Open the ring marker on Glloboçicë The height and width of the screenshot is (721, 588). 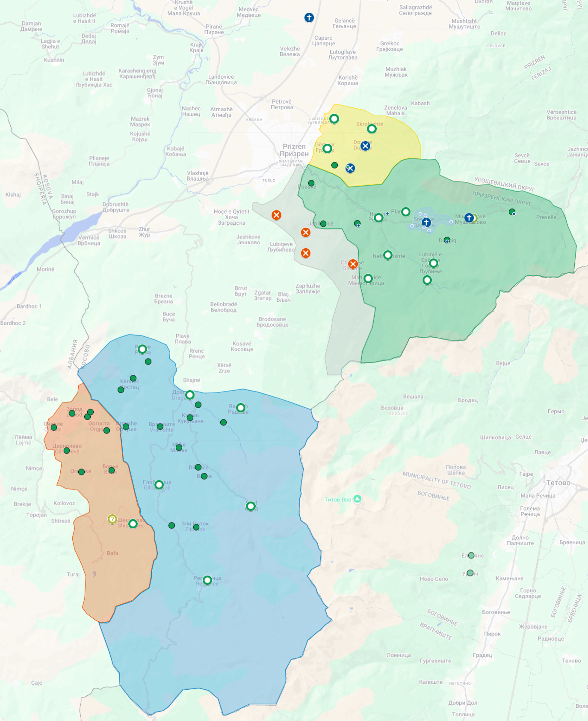point(159,485)
